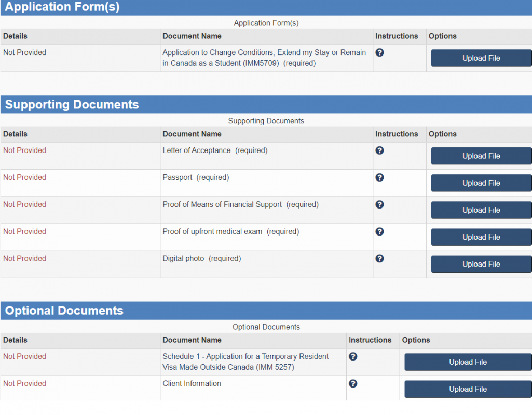Upload the Passport file
Image resolution: width=532 pixels, height=415 pixels.
click(x=481, y=183)
